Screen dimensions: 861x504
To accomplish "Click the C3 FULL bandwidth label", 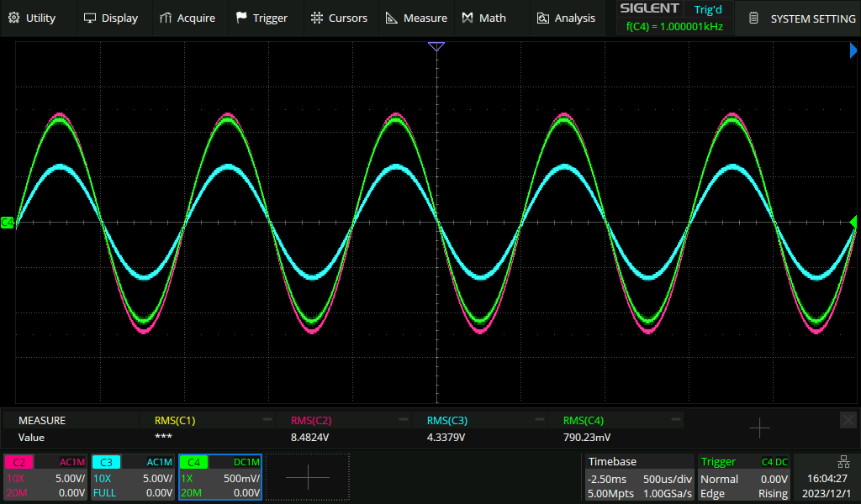I will (x=104, y=492).
